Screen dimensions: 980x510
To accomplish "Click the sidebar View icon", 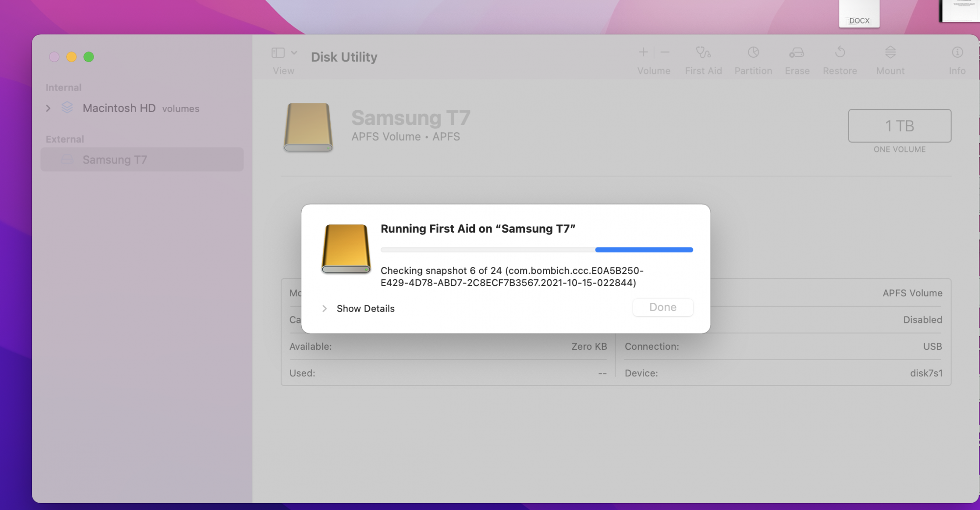I will pyautogui.click(x=278, y=52).
